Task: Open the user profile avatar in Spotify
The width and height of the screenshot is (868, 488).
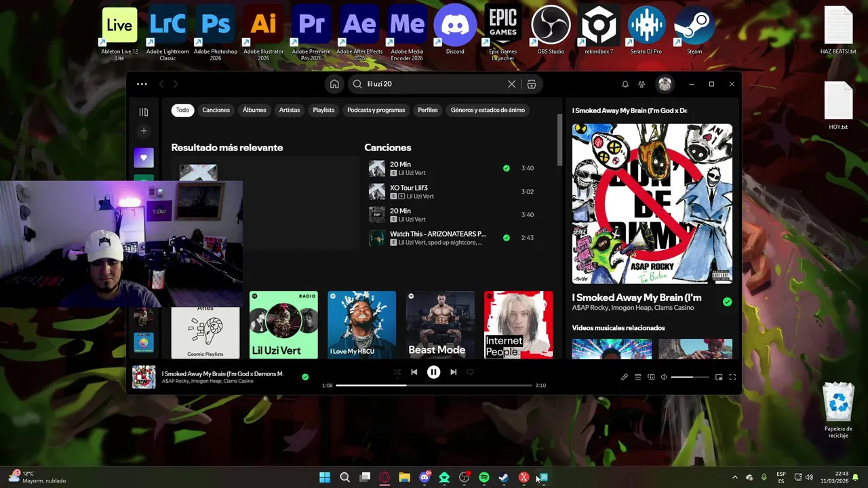Action: (665, 84)
